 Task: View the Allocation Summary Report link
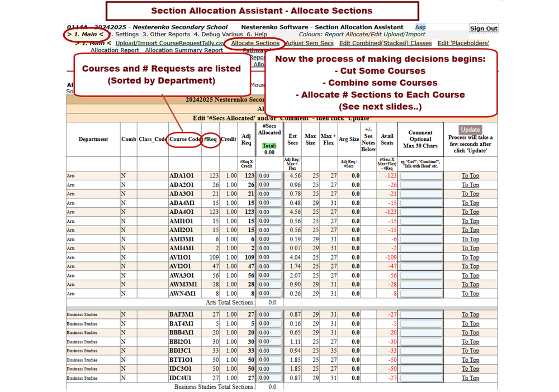coord(184,50)
